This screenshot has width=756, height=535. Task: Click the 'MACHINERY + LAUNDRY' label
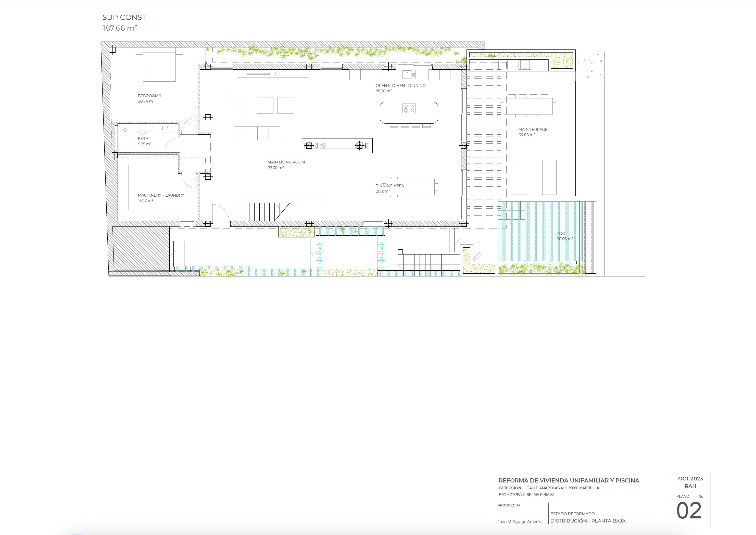[161, 195]
